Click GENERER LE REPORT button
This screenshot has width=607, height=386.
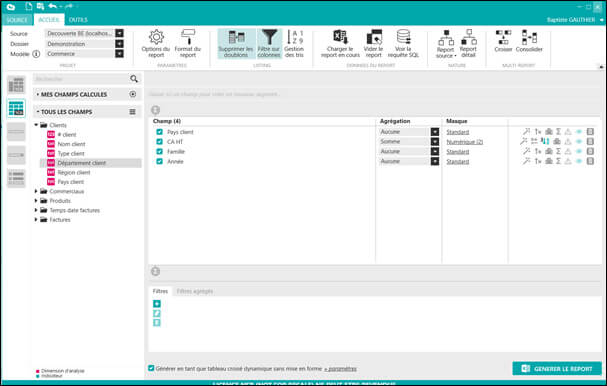[x=557, y=369]
